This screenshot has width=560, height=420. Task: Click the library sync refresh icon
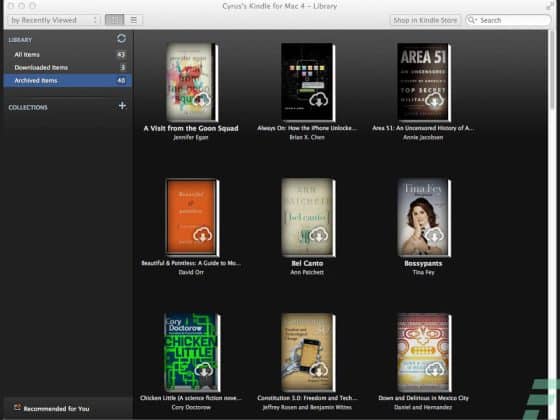click(x=121, y=38)
